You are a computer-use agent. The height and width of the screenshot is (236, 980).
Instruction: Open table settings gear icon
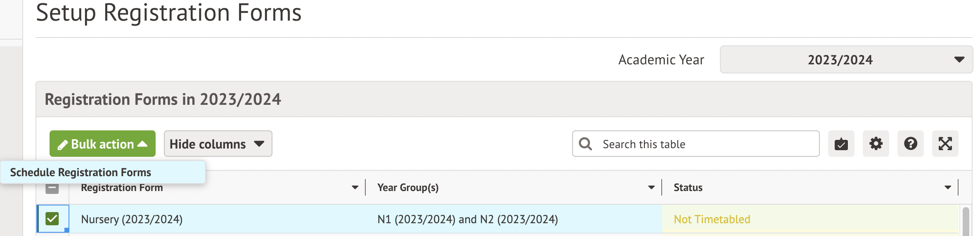point(876,144)
